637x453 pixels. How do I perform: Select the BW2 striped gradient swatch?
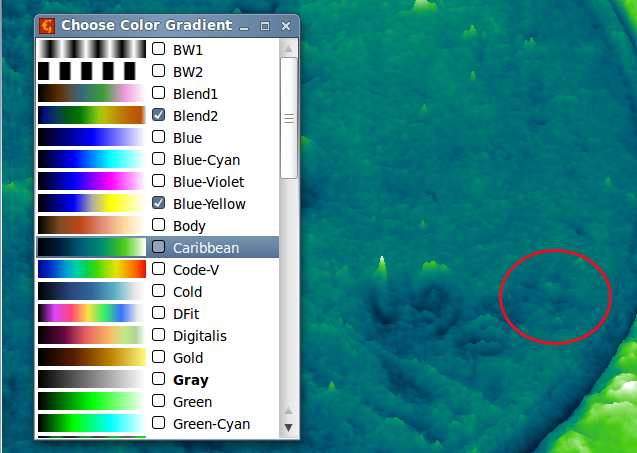pos(92,71)
